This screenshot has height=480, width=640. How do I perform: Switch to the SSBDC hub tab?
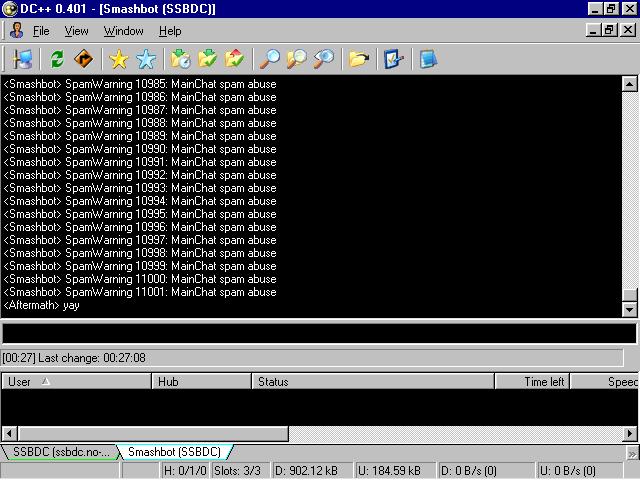point(60,452)
